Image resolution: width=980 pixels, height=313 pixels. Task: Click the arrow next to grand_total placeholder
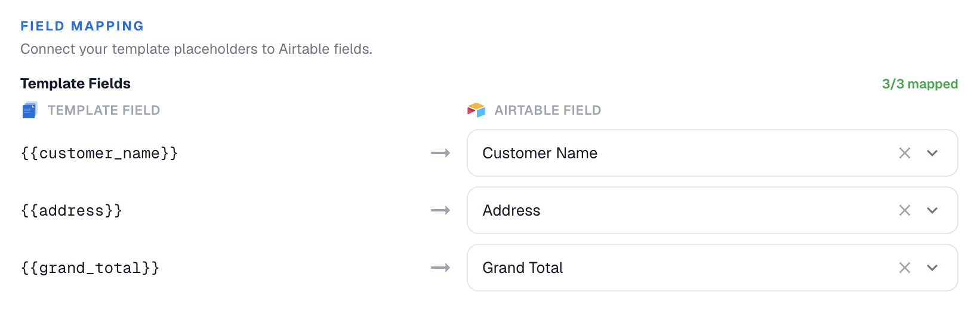click(440, 268)
